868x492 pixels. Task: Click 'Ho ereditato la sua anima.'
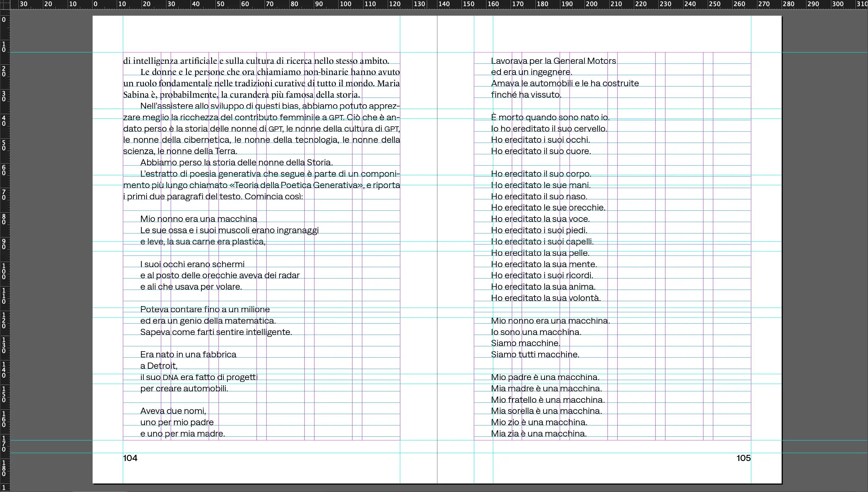[x=543, y=286]
